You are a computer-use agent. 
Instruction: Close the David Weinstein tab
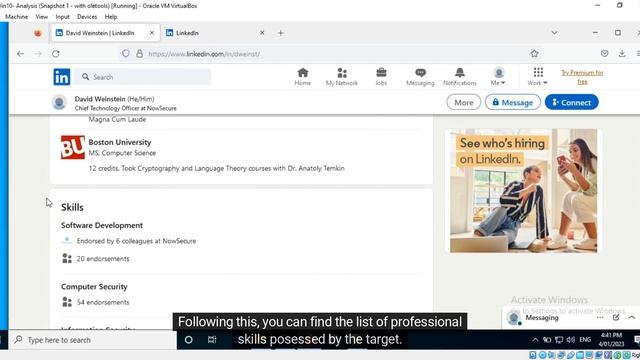[152, 33]
